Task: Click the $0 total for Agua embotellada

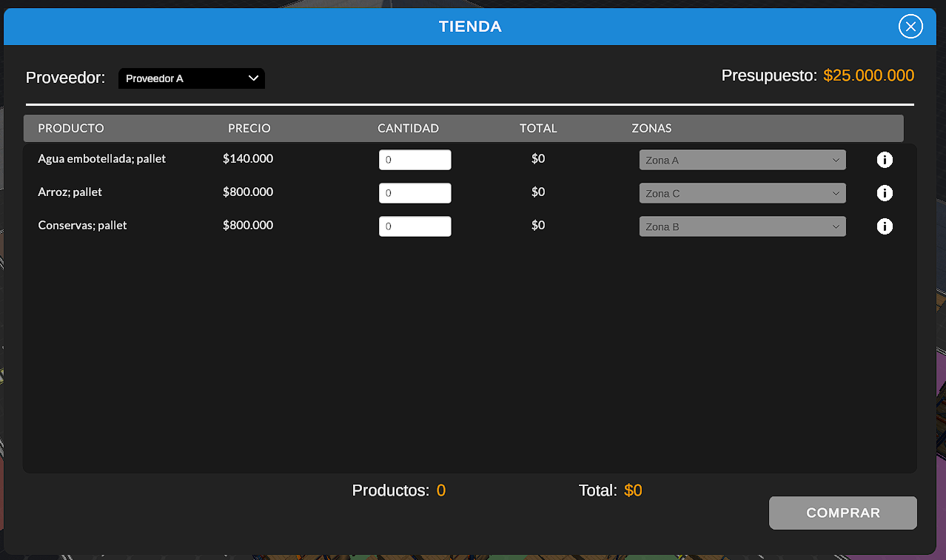Action: [x=538, y=158]
